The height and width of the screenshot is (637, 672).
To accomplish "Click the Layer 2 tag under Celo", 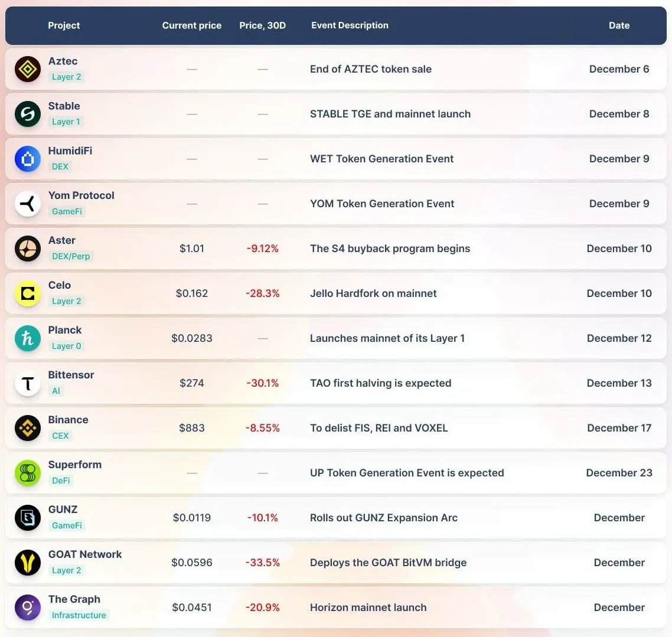I will click(66, 301).
